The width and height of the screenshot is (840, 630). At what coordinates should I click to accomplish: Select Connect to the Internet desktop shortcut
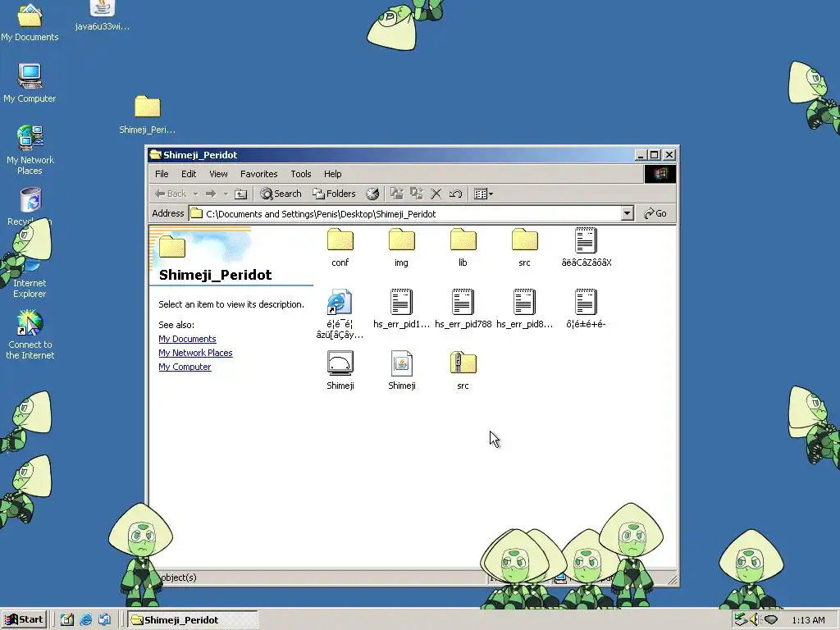[30, 335]
